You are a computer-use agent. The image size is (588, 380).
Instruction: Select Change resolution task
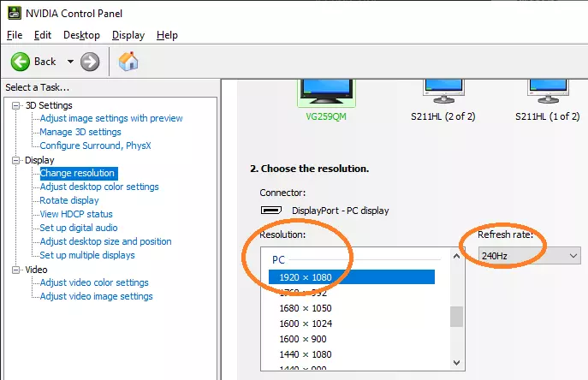click(x=77, y=173)
